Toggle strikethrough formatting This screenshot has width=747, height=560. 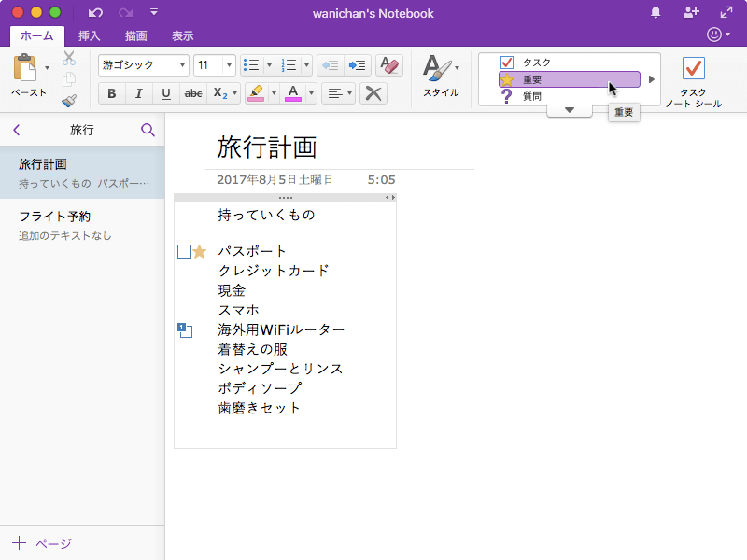point(193,93)
